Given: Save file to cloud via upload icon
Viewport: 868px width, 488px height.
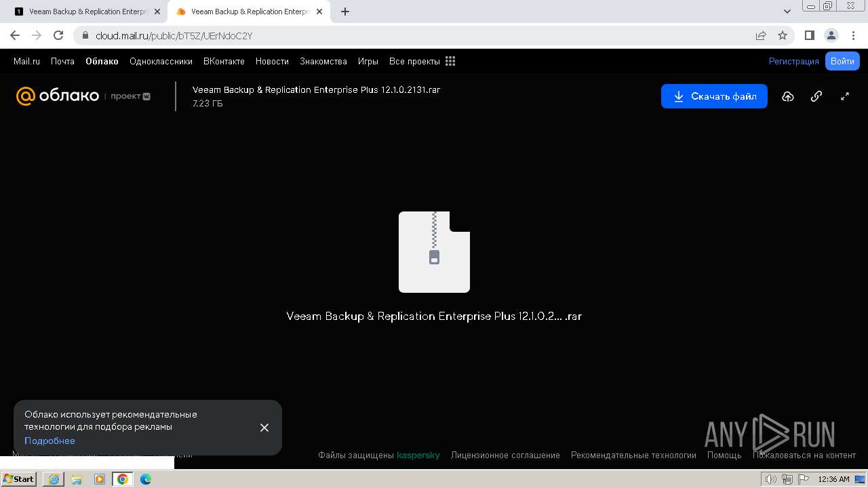Looking at the screenshot, I should tap(787, 96).
